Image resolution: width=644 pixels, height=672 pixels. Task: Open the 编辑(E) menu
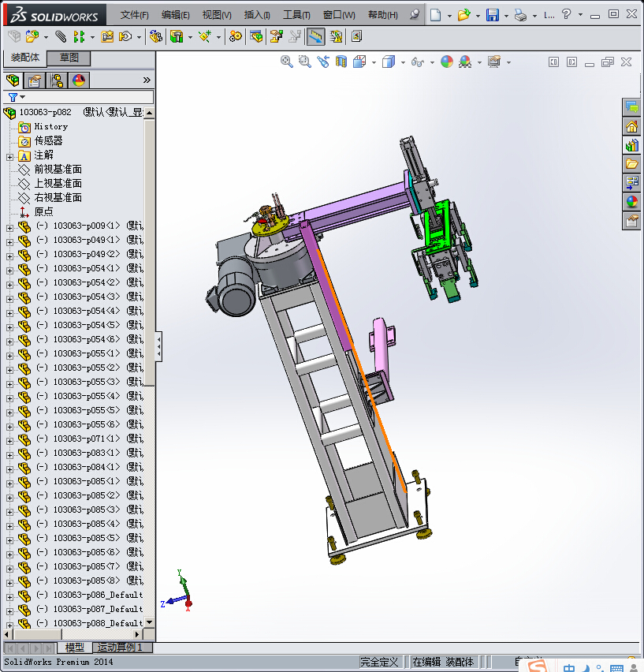point(175,15)
